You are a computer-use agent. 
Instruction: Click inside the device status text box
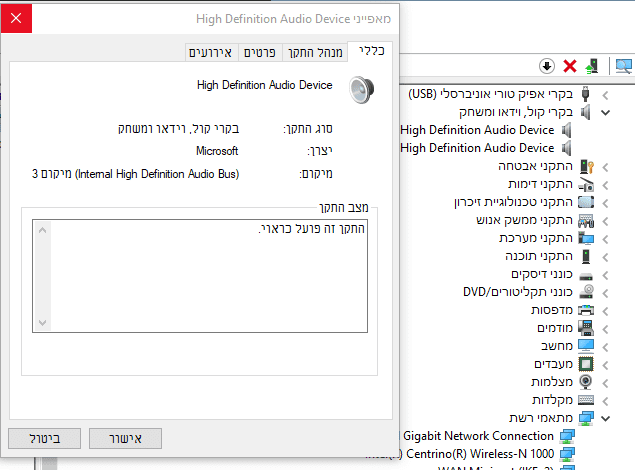(x=200, y=276)
